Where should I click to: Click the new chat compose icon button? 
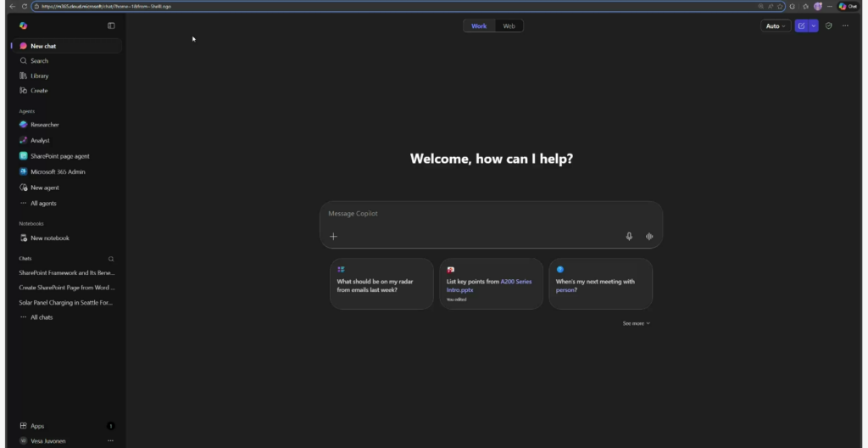click(x=801, y=25)
